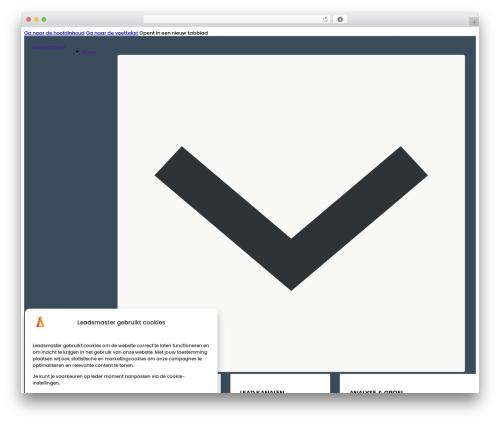Click the green maximize window button

[x=44, y=20]
